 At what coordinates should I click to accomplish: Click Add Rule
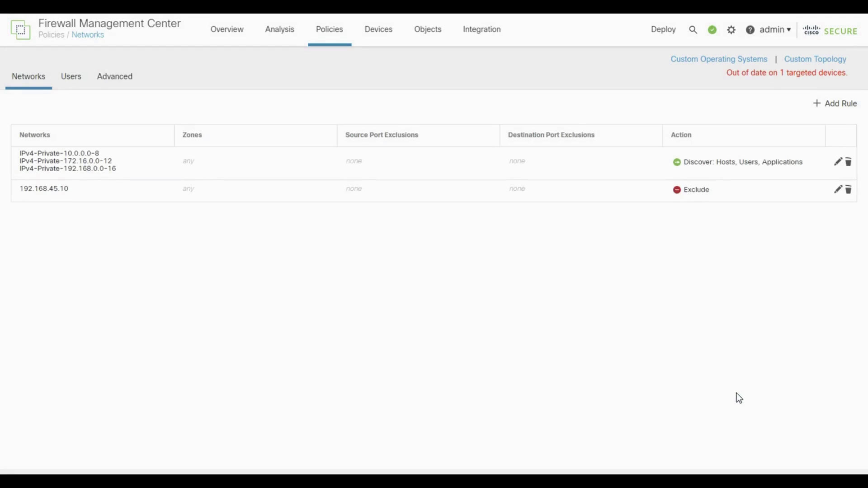[x=835, y=103]
